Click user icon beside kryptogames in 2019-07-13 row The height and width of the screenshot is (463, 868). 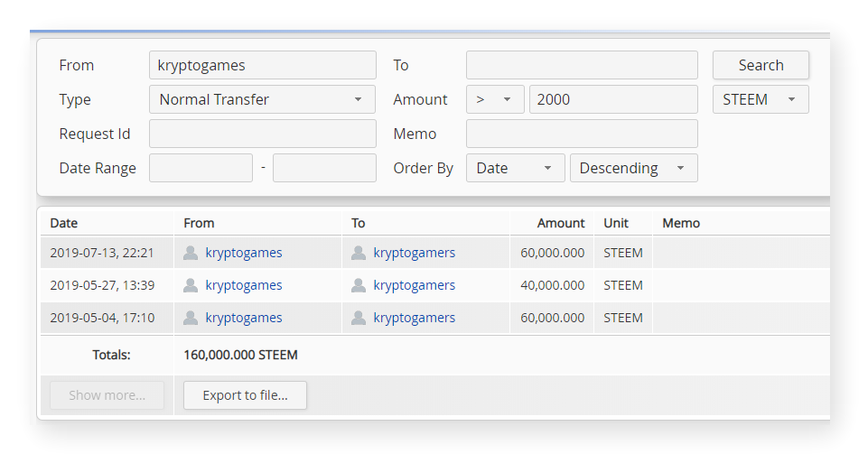pyautogui.click(x=191, y=253)
